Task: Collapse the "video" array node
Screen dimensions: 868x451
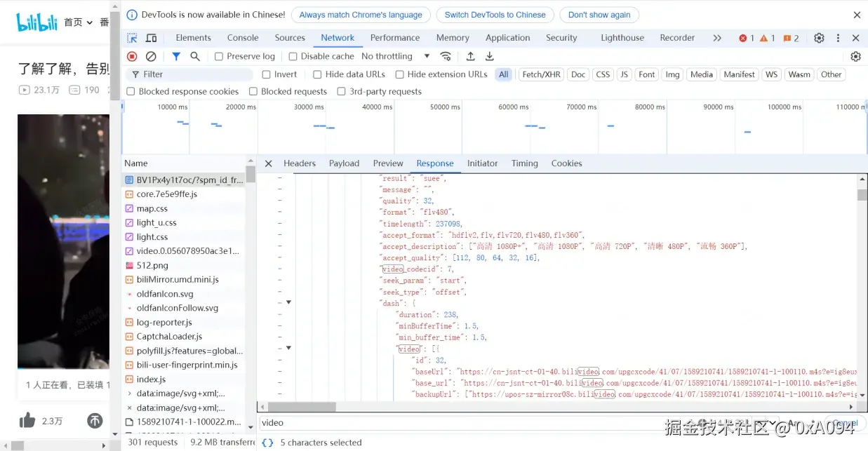Action: tap(288, 348)
